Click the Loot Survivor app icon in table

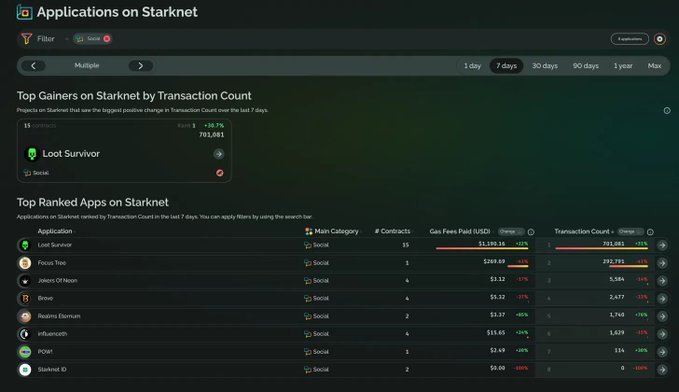(25, 245)
